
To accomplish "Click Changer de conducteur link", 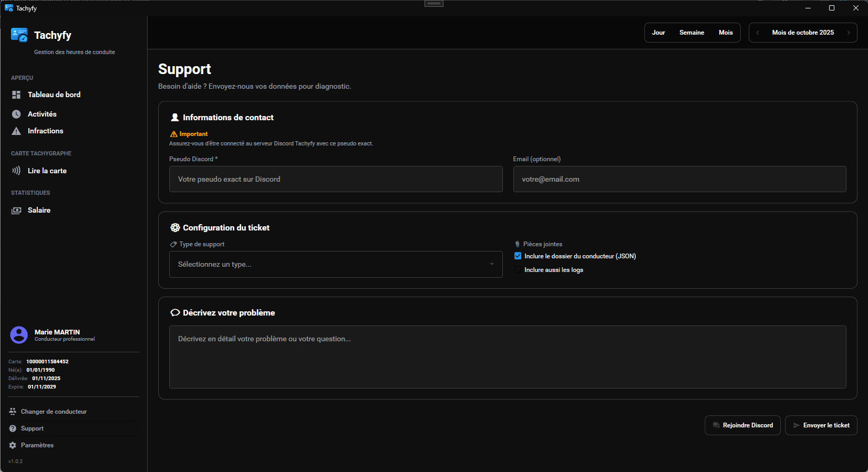I will point(54,412).
